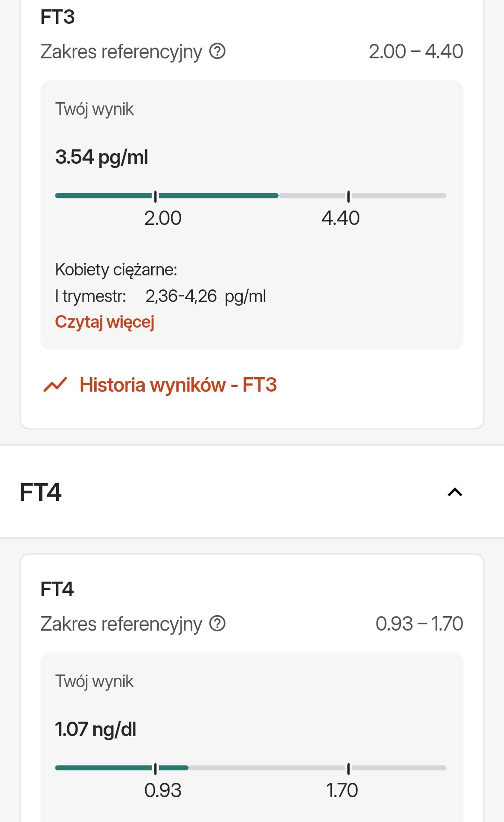504x822 pixels.
Task: Click the FT4 result range bar
Action: [x=251, y=768]
